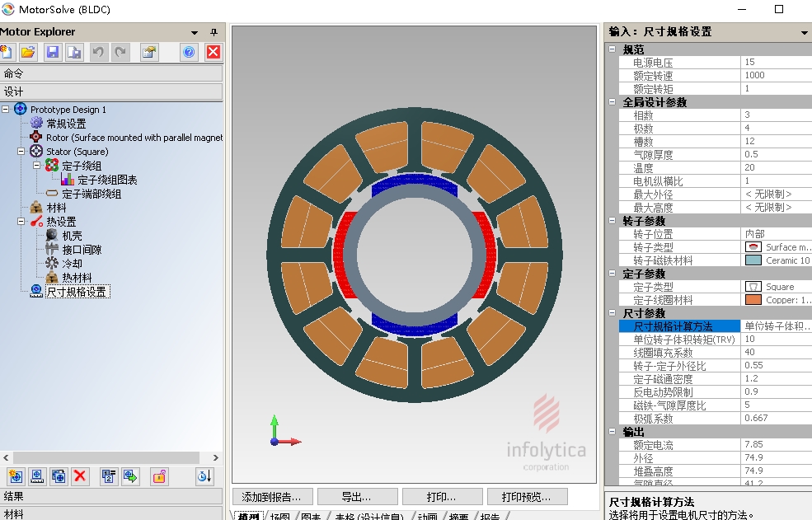The width and height of the screenshot is (812, 520).
Task: Pin the Motor Explorer panel
Action: (x=214, y=32)
